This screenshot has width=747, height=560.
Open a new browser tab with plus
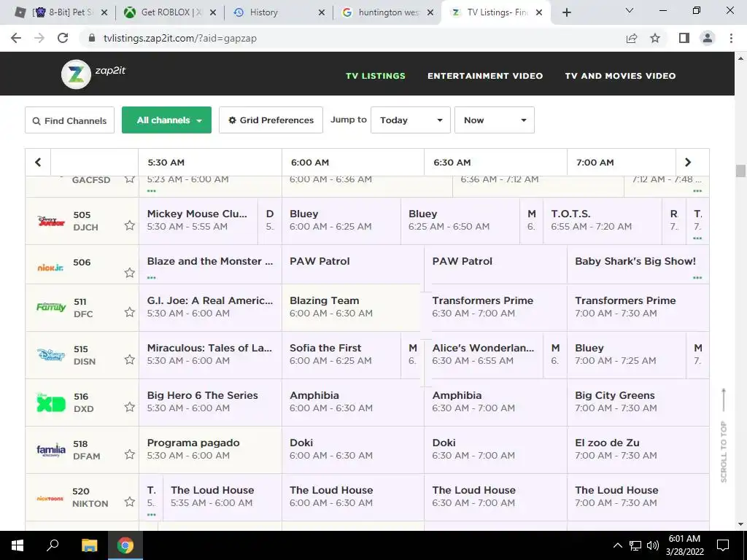pyautogui.click(x=566, y=12)
